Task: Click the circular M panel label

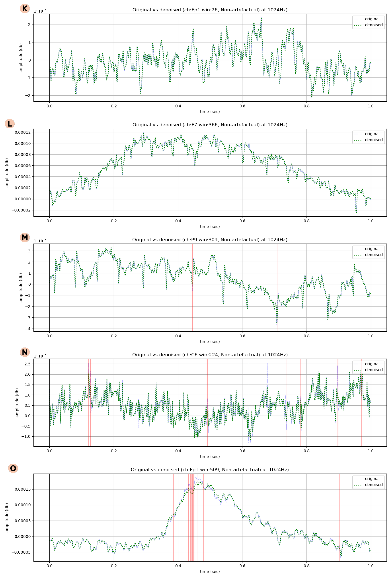Action: click(25, 238)
